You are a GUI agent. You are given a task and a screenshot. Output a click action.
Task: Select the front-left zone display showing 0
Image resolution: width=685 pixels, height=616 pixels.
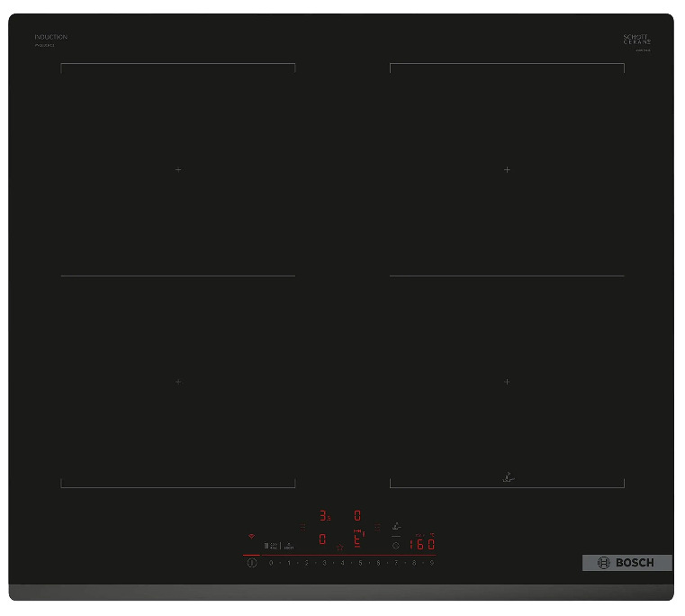pos(322,539)
